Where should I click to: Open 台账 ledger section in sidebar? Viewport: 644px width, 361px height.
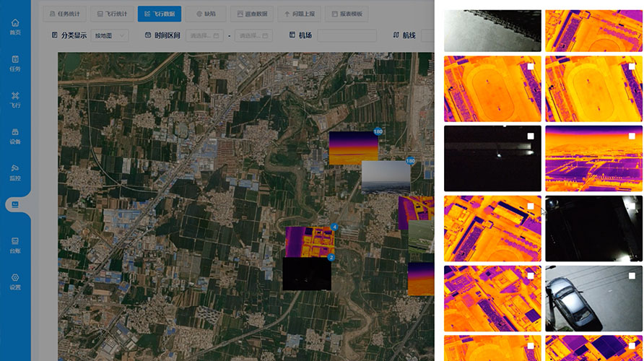click(x=15, y=245)
